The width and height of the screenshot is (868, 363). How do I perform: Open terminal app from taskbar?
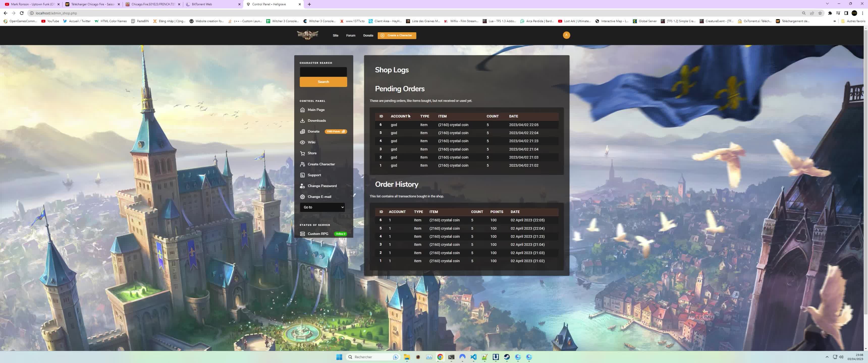451,357
